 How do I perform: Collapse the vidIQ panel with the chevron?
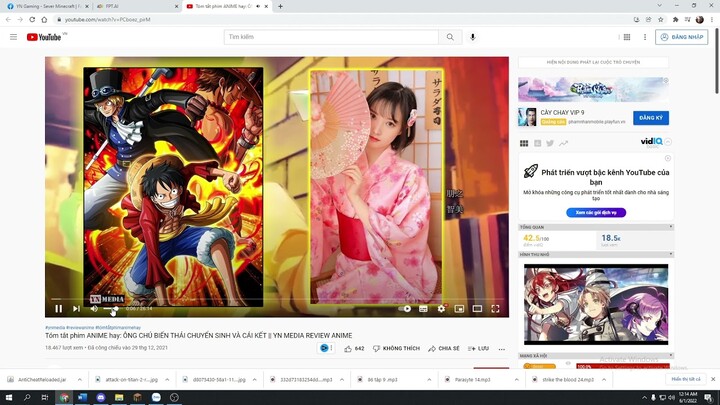[x=668, y=142]
